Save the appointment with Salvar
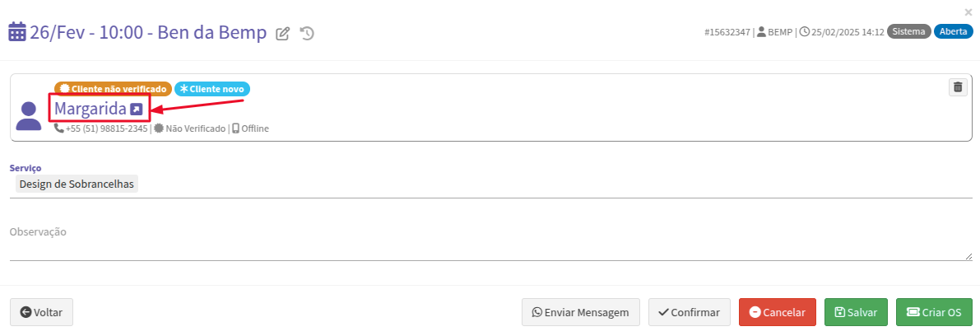Viewport: 980px width, 336px height. tap(857, 312)
